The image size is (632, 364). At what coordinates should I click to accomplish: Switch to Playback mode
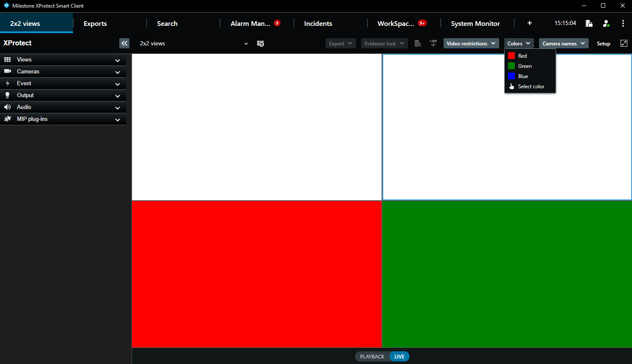(x=371, y=356)
